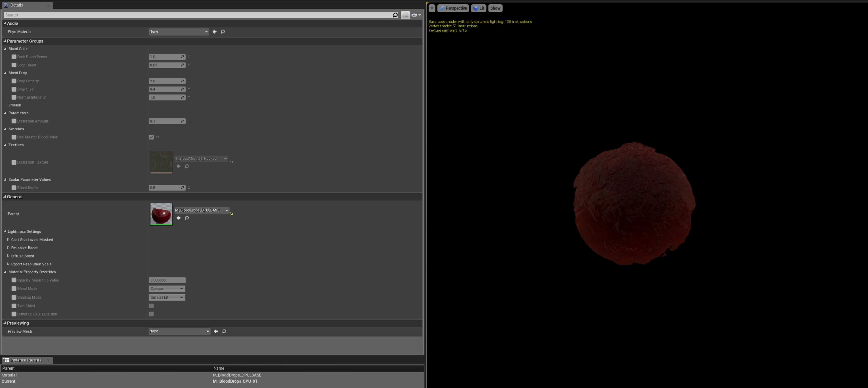Use selected asset arrow for Phys Material
This screenshot has width=868, height=388.
(215, 32)
